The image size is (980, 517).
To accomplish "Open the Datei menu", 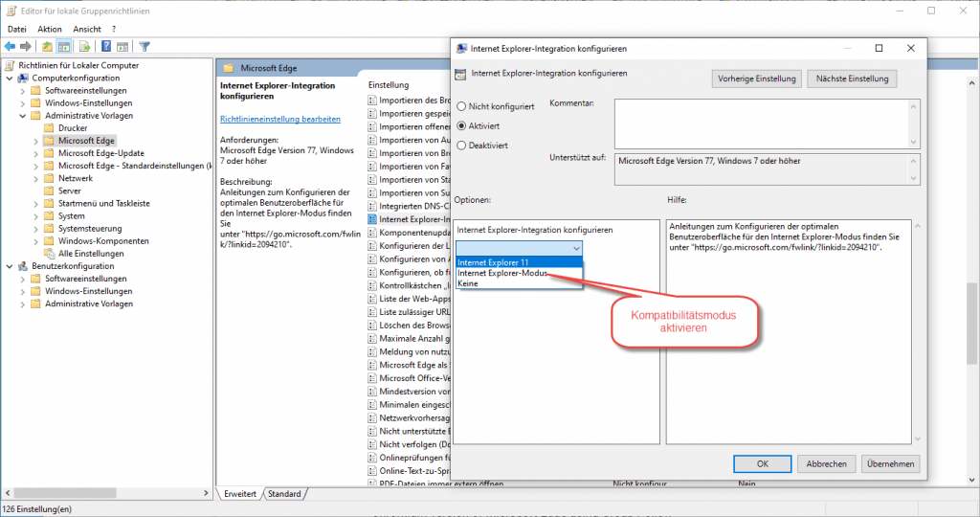I will point(17,29).
